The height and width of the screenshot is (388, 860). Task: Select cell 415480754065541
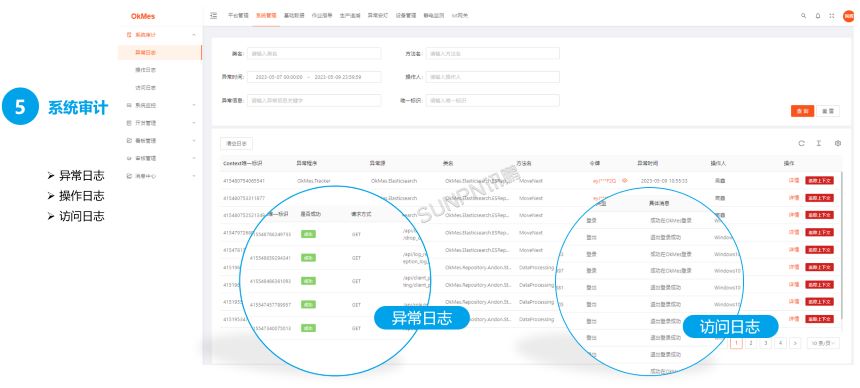click(x=244, y=180)
